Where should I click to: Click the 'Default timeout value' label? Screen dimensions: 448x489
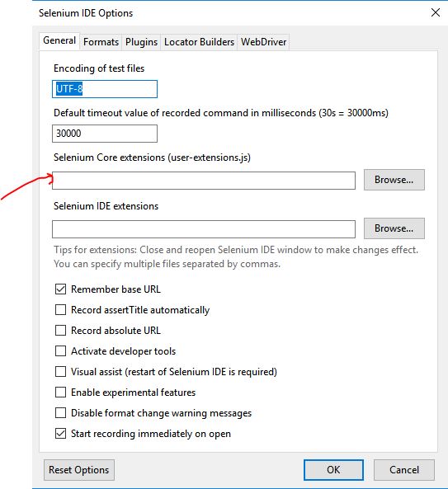(x=221, y=113)
